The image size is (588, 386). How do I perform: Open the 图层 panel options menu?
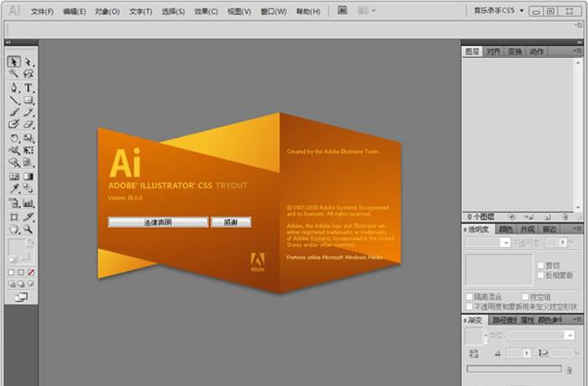coord(577,50)
